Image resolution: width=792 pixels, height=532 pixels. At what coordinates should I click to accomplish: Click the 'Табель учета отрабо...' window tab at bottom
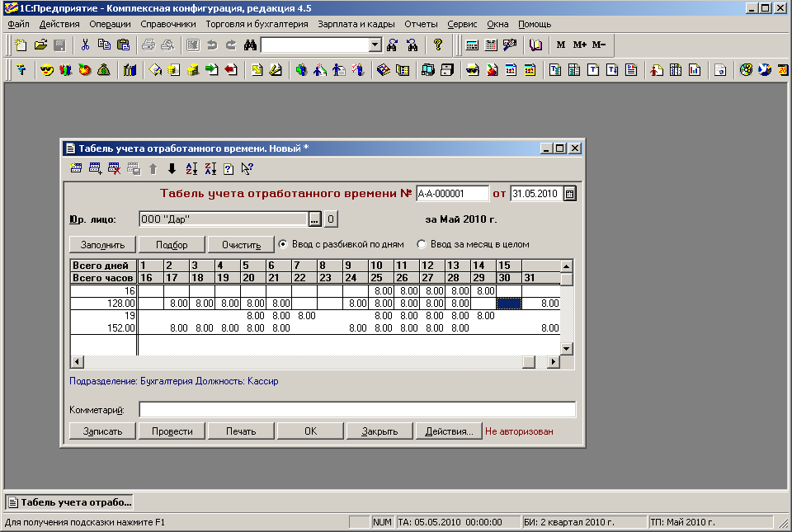click(69, 502)
